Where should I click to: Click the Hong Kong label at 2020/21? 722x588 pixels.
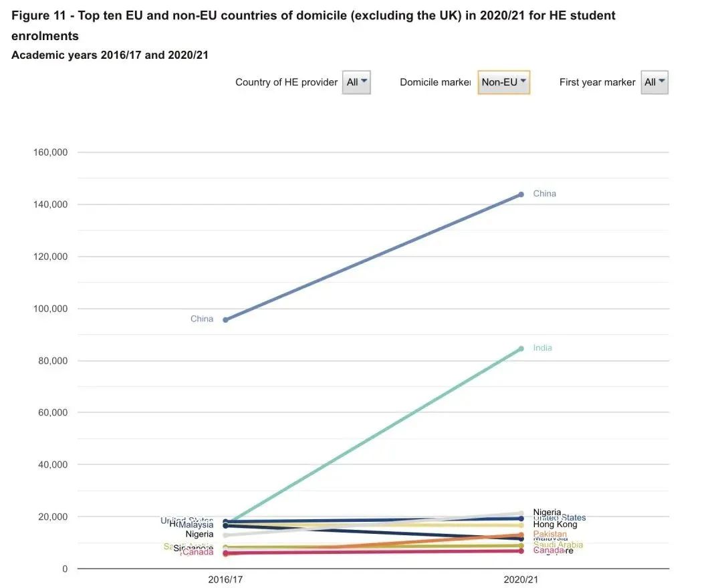click(555, 525)
